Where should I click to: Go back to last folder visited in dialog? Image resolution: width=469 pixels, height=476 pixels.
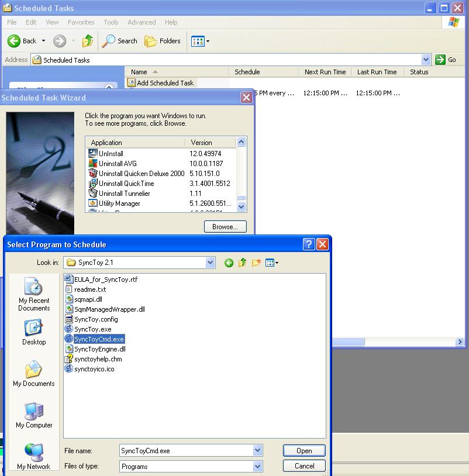[x=229, y=263]
